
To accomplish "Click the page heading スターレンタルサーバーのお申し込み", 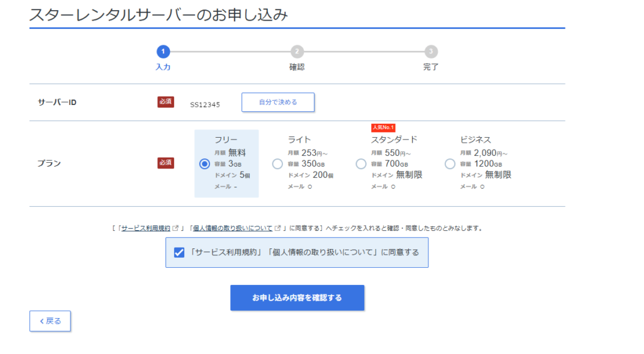I will (x=158, y=15).
